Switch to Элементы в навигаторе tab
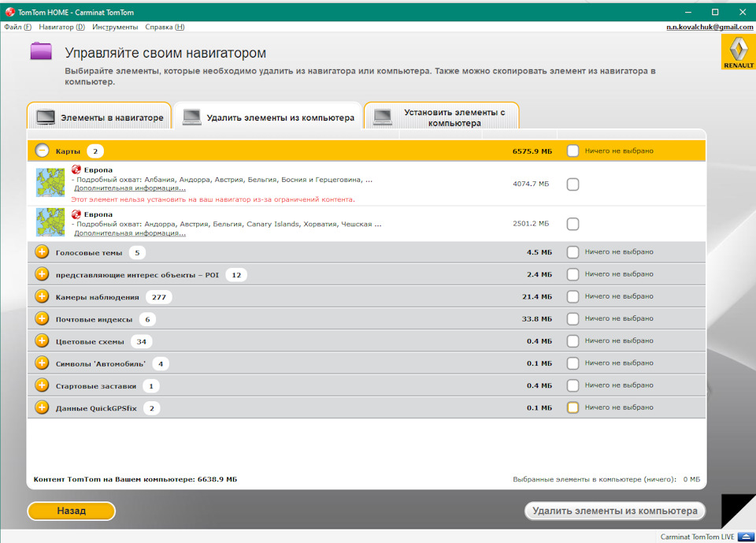Image resolution: width=756 pixels, height=543 pixels. 99,117
